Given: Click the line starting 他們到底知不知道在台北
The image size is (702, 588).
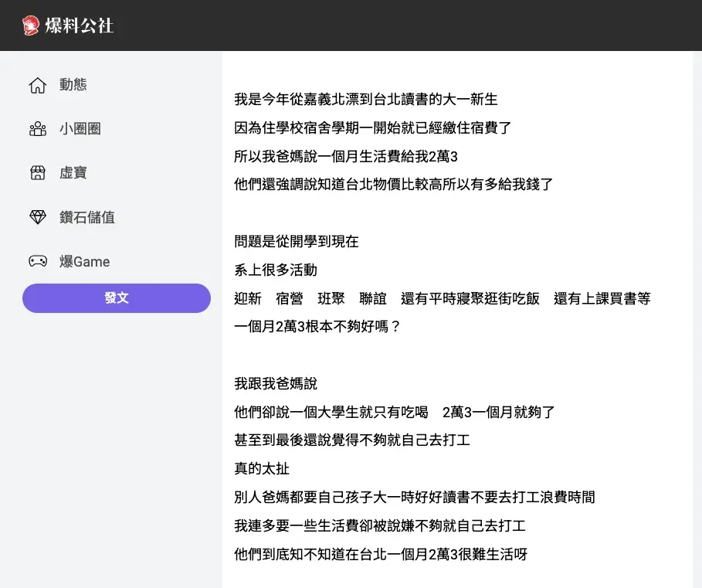Looking at the screenshot, I should coord(381,555).
